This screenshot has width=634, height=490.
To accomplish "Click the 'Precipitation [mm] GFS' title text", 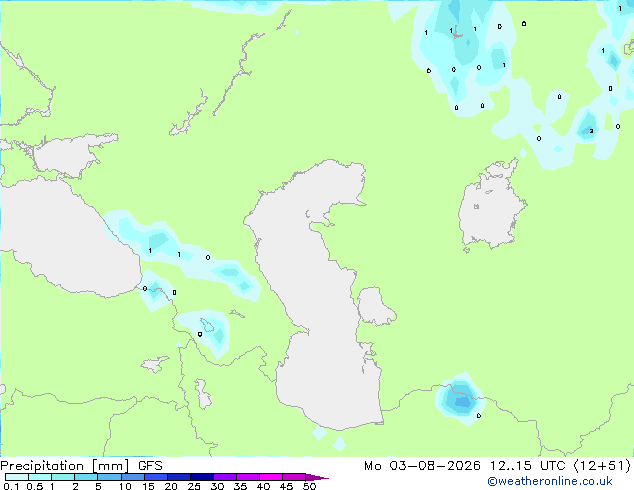I will (x=81, y=466).
